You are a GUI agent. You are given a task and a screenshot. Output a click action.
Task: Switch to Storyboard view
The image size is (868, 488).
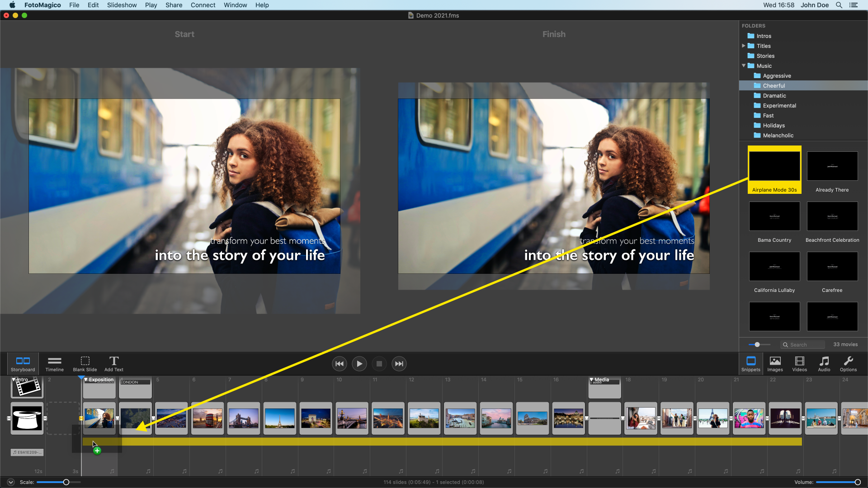point(23,363)
